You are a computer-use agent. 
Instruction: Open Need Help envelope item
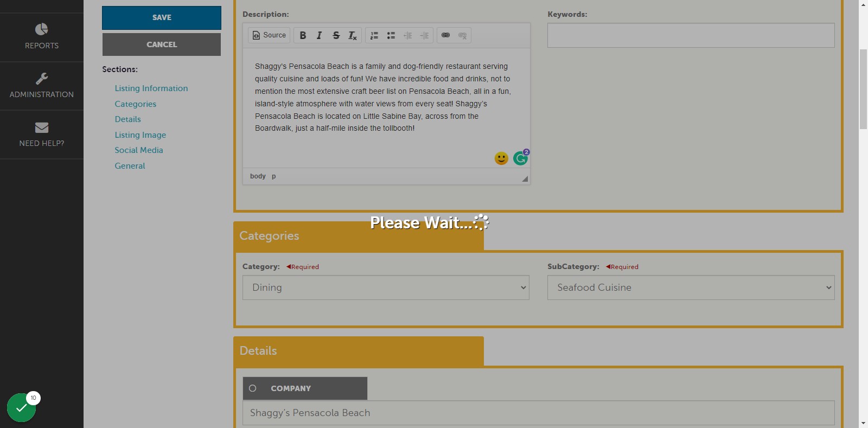42,135
